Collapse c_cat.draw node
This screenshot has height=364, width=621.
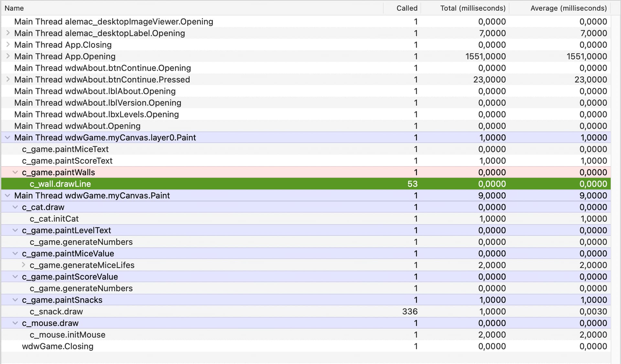[15, 207]
